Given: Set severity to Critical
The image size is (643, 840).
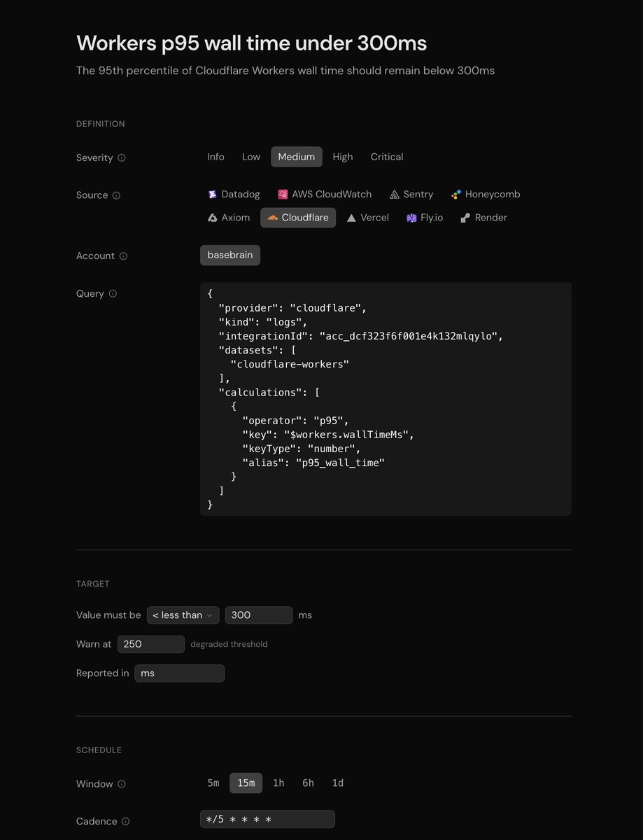Looking at the screenshot, I should coord(387,157).
